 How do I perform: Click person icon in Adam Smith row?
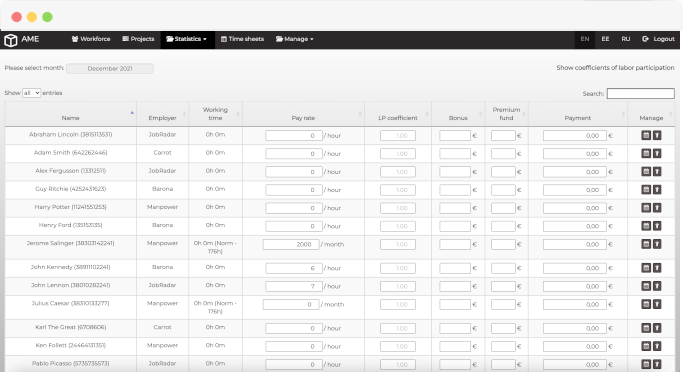(657, 153)
